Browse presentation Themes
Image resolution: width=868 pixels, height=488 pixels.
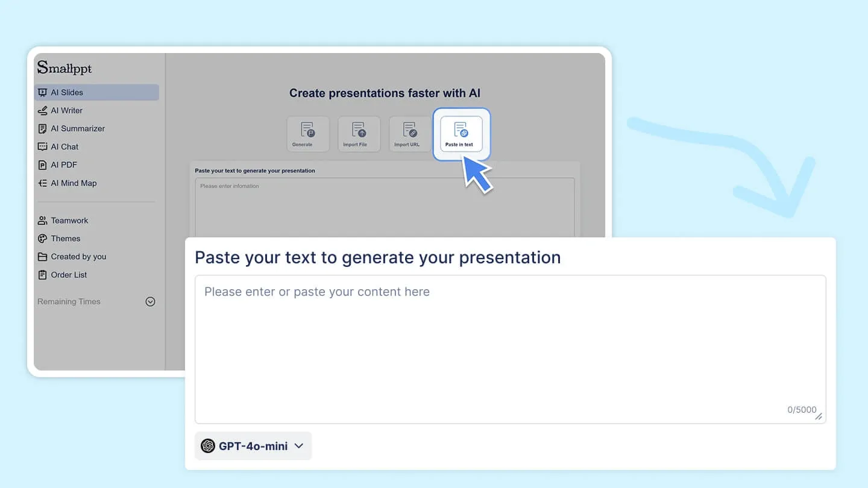[65, 238]
